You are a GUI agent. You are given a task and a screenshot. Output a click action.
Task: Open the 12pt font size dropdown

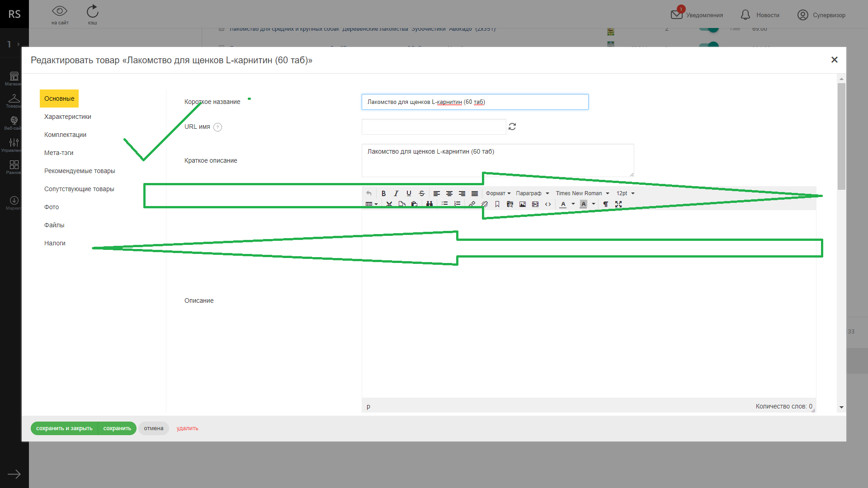[625, 193]
